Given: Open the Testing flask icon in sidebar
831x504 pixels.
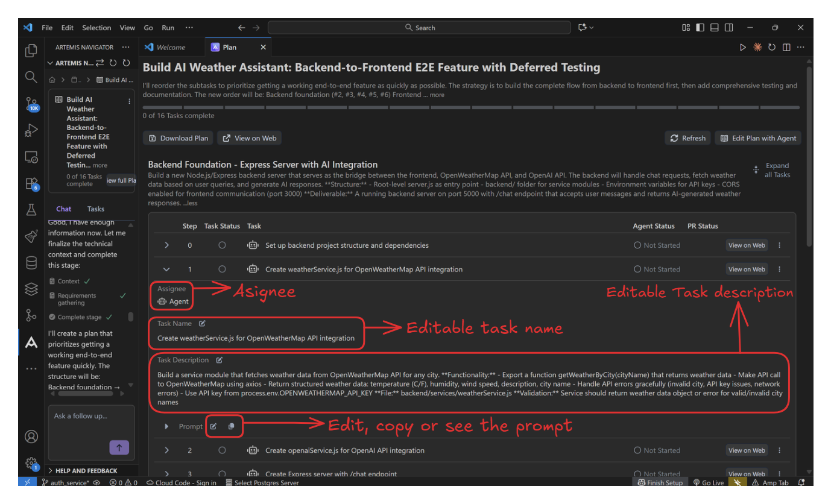Looking at the screenshot, I should pos(31,210).
